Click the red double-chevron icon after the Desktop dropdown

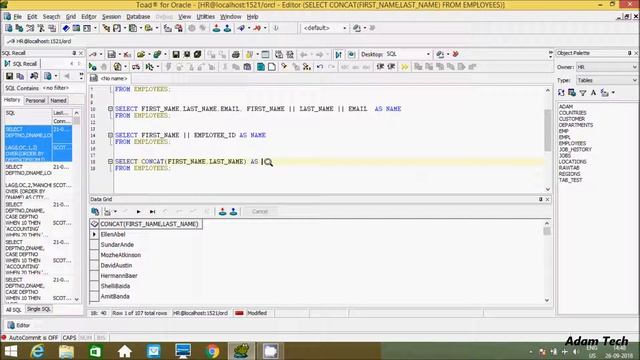coord(456,54)
